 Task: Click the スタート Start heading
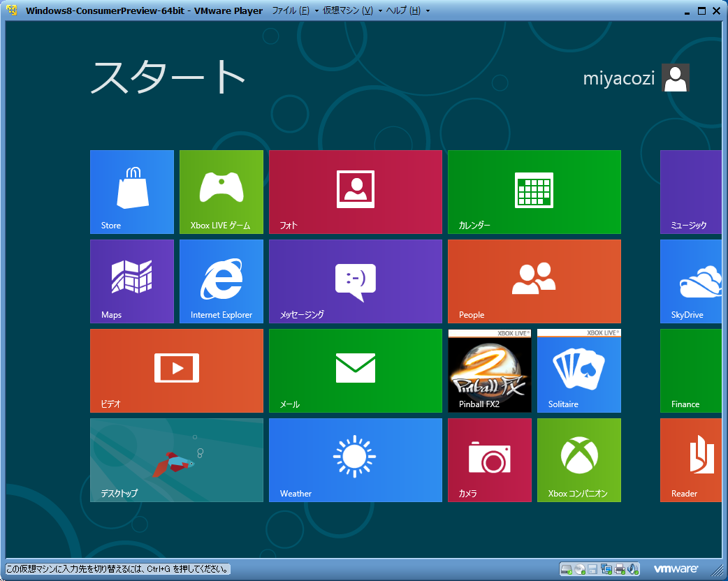(168, 77)
